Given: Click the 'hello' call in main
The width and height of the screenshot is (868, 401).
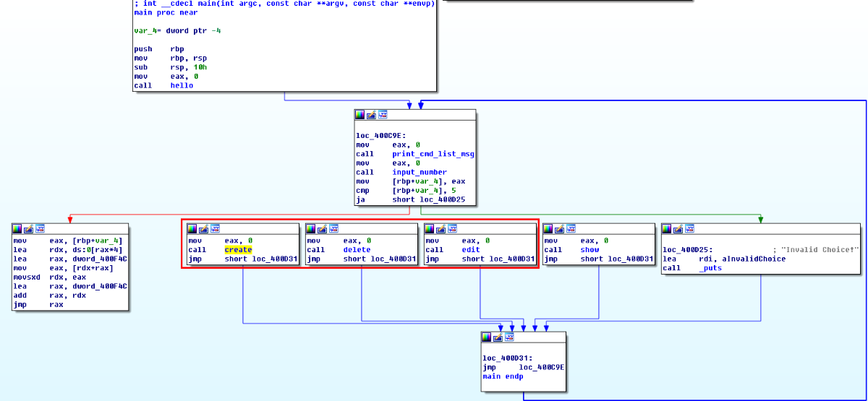Looking at the screenshot, I should coord(182,85).
